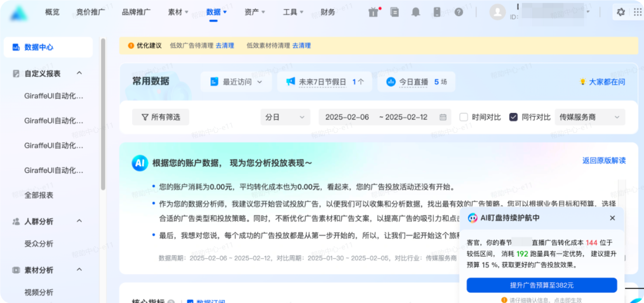644x303 pixels.
Task: Click the 今日直播 chart icon
Action: point(391,81)
